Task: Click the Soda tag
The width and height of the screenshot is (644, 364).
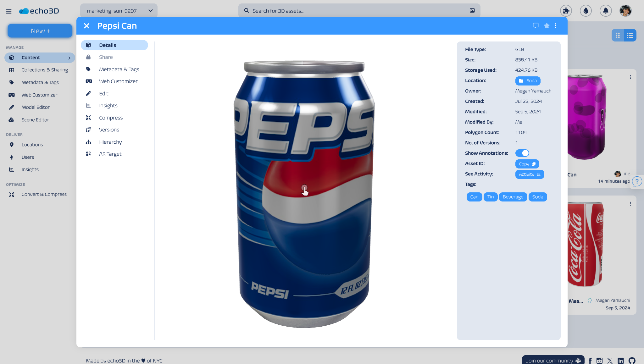Action: point(538,197)
